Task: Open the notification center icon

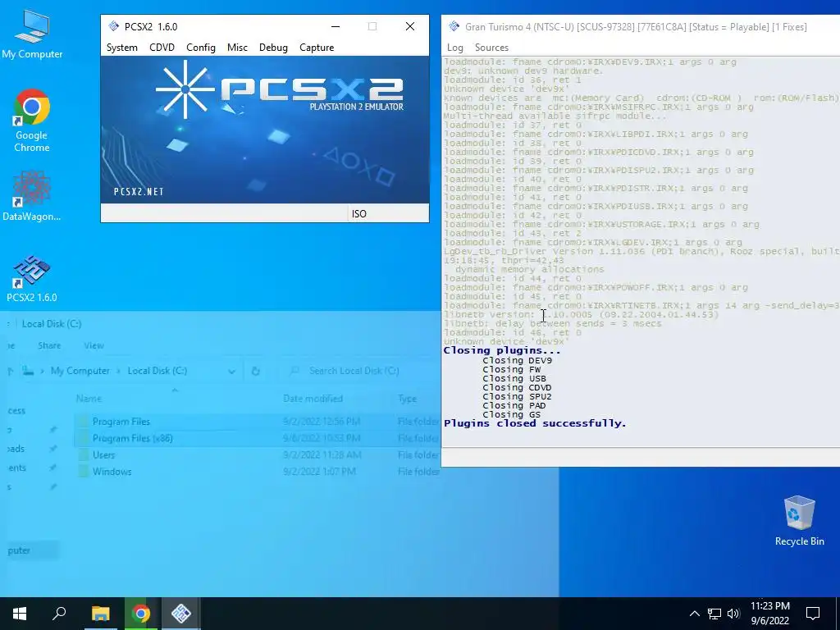Action: (813, 614)
